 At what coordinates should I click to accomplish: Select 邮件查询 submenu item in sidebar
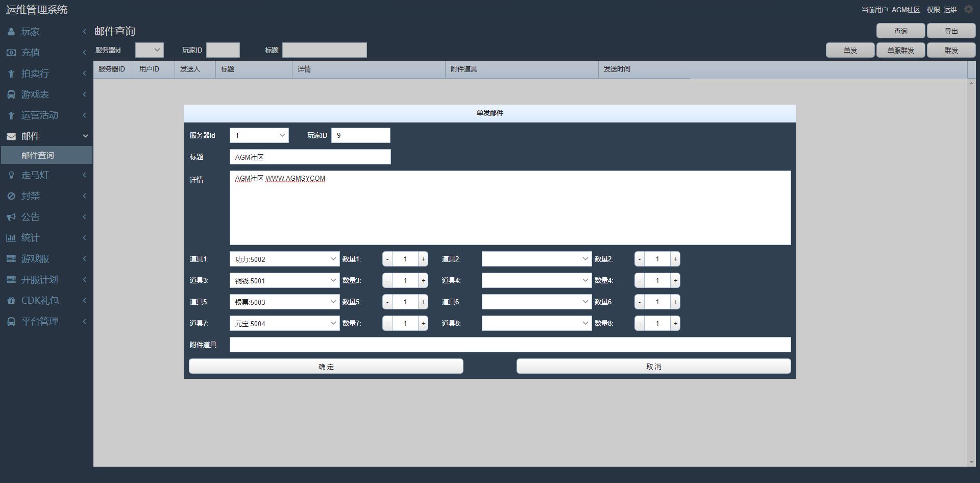coord(38,155)
